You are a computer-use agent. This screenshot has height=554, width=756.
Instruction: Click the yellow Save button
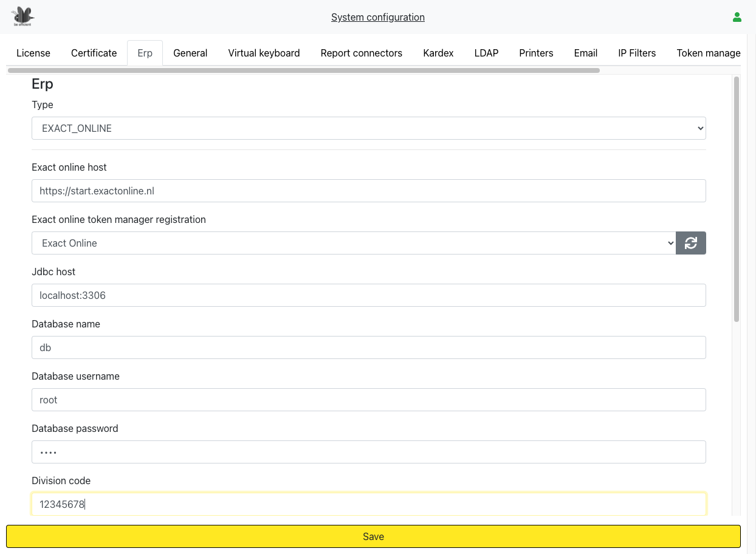373,536
